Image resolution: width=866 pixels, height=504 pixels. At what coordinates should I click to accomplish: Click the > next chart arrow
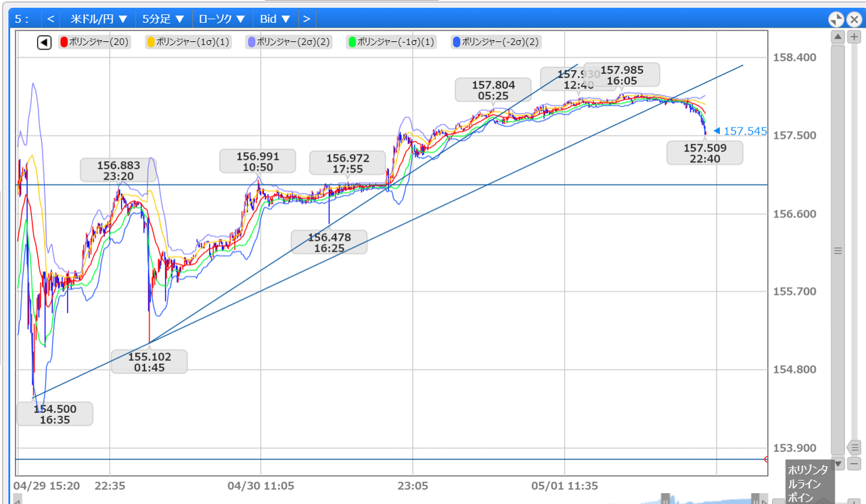[306, 19]
